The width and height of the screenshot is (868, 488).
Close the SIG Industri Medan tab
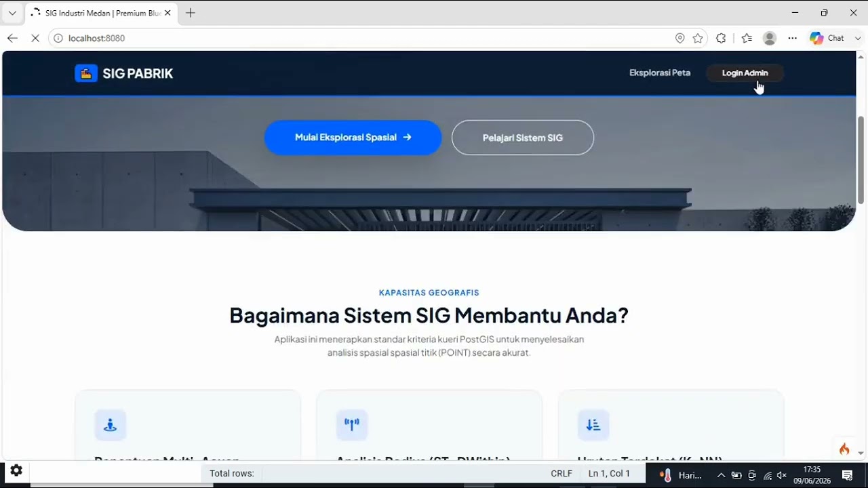(x=167, y=13)
